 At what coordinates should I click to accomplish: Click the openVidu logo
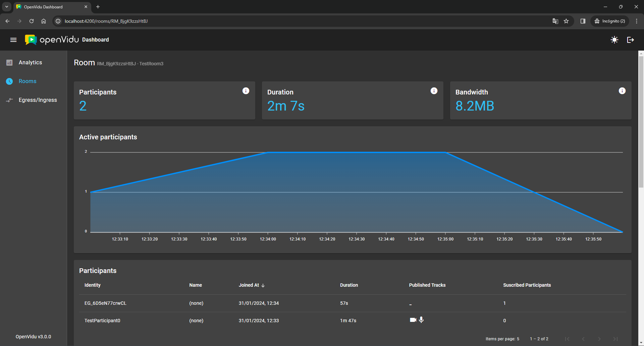tap(52, 40)
